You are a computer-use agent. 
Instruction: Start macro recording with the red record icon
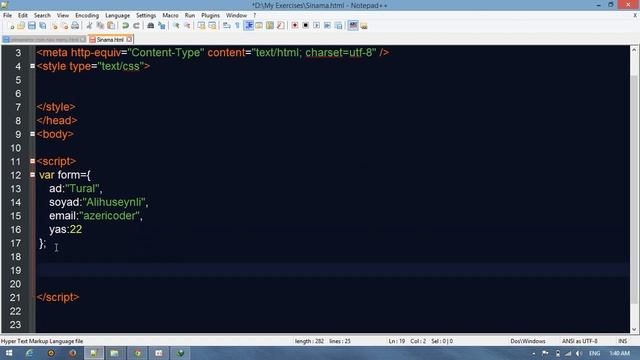pyautogui.click(x=294, y=26)
